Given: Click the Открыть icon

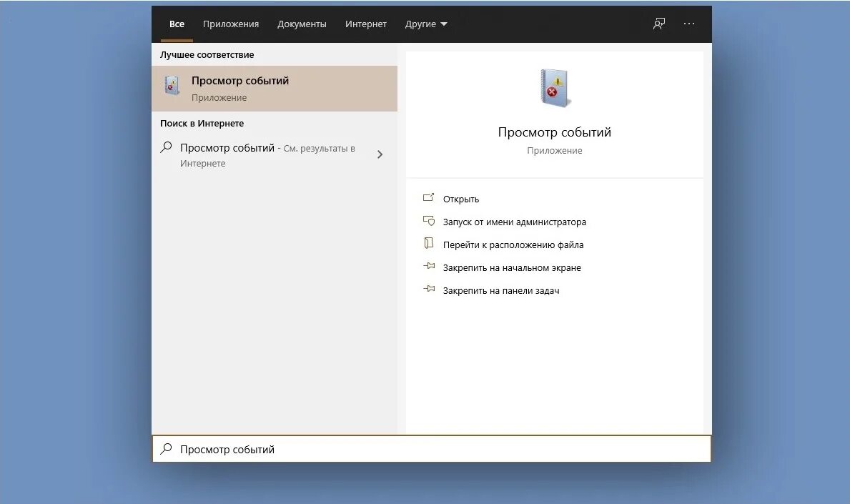Looking at the screenshot, I should tap(428, 197).
